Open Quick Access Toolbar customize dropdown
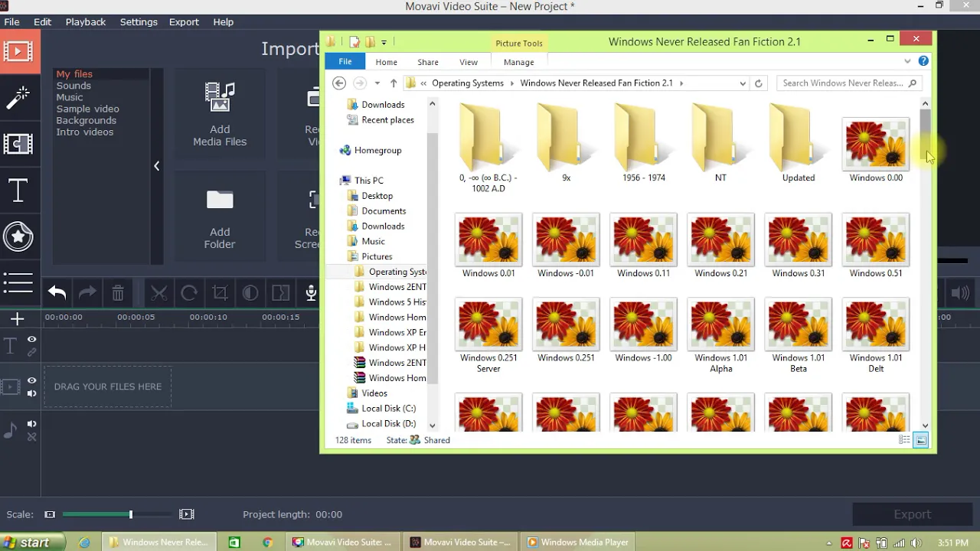Viewport: 980px width, 551px height. click(384, 42)
